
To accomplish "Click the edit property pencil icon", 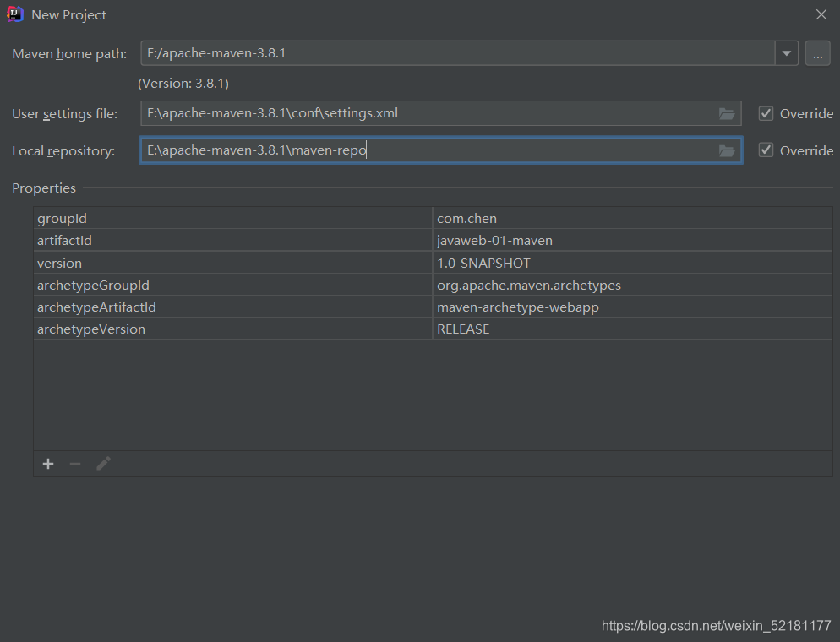I will pos(103,464).
